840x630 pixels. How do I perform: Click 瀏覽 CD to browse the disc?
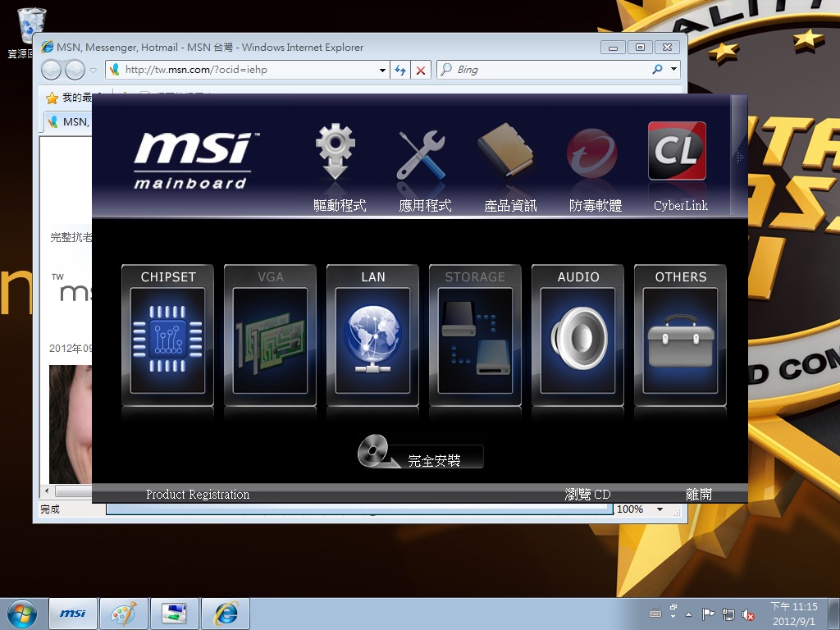pos(587,494)
